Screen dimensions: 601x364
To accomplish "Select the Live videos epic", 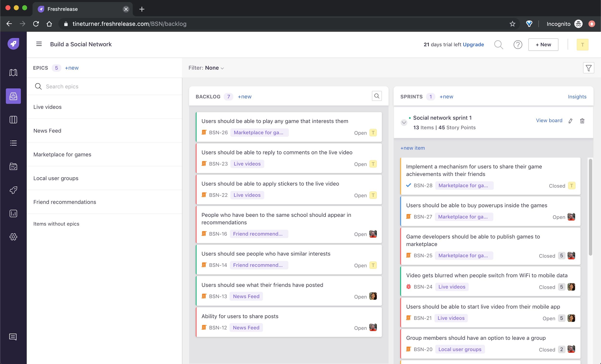I will click(104, 107).
